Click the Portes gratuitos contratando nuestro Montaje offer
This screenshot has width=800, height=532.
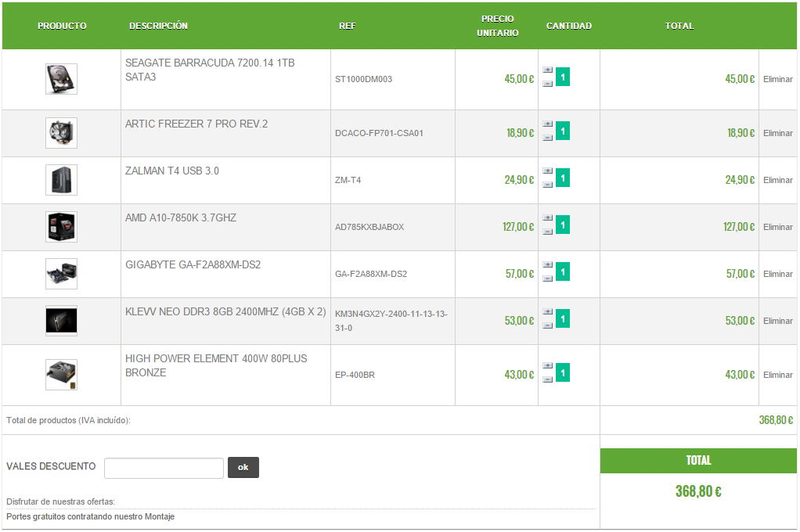[90, 516]
